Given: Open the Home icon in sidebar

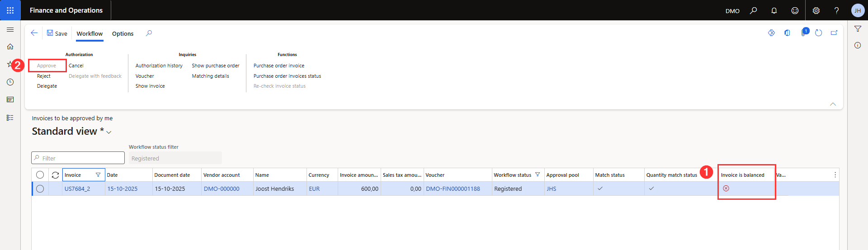Looking at the screenshot, I should click(10, 47).
